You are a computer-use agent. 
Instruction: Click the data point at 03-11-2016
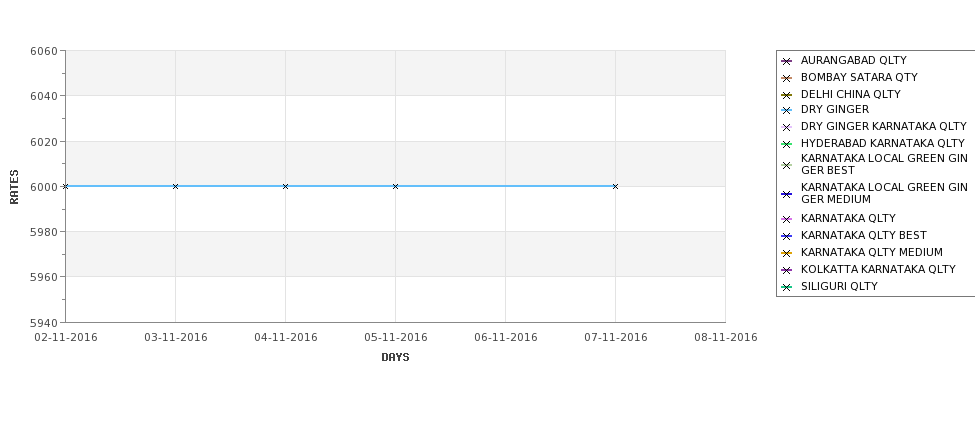(x=175, y=187)
